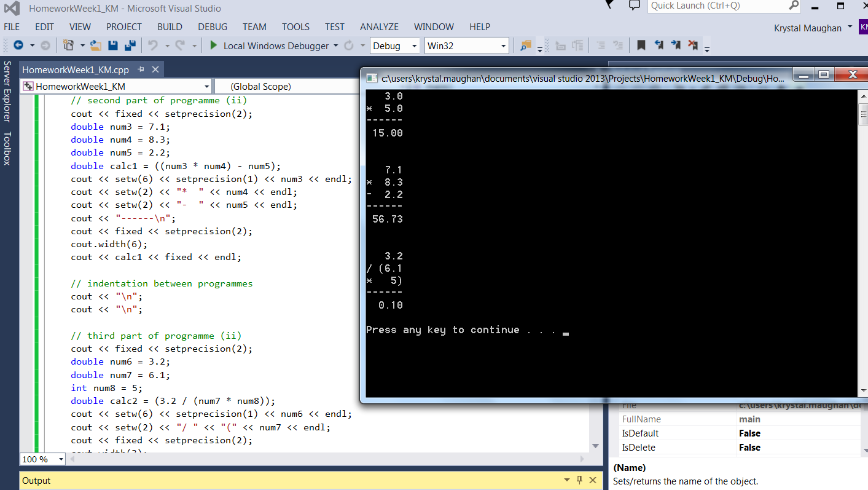Click the Navigate Backward arrow icon
This screenshot has width=868, height=490.
19,45
